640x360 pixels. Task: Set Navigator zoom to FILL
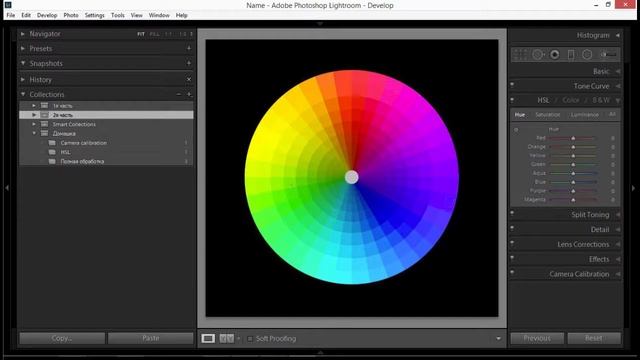(x=155, y=34)
